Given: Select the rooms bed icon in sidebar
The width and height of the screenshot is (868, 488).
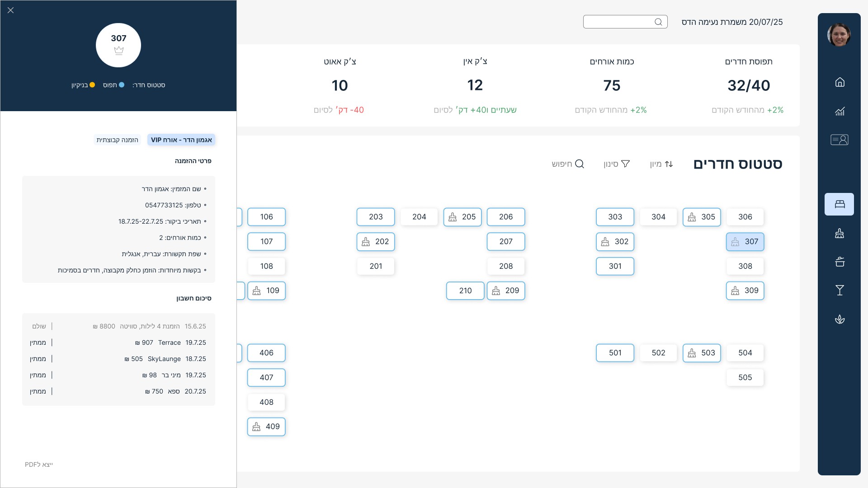Looking at the screenshot, I should 840,204.
